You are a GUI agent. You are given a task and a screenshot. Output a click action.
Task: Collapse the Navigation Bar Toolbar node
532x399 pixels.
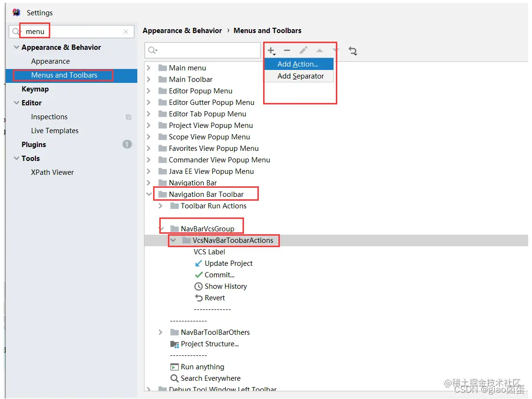pyautogui.click(x=149, y=194)
